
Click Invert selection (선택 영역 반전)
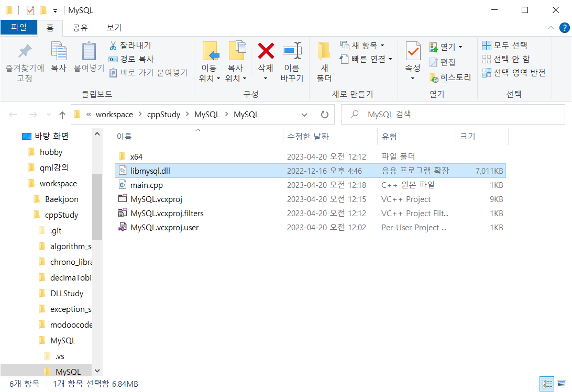point(514,73)
